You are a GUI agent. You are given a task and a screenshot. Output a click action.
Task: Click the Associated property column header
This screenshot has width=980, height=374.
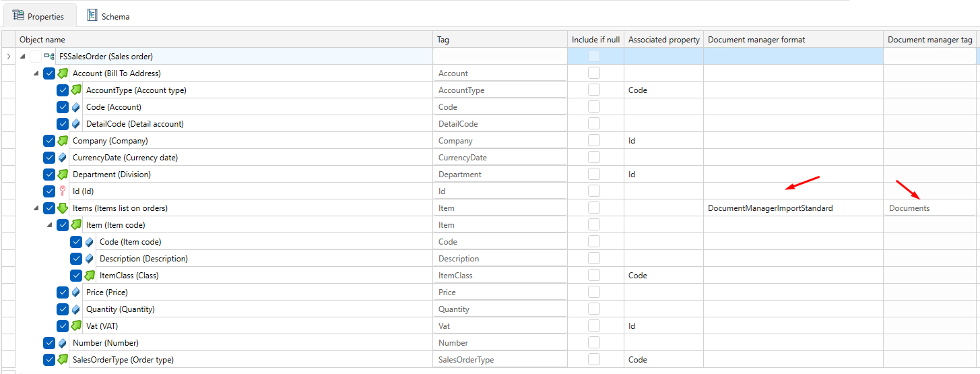[664, 40]
